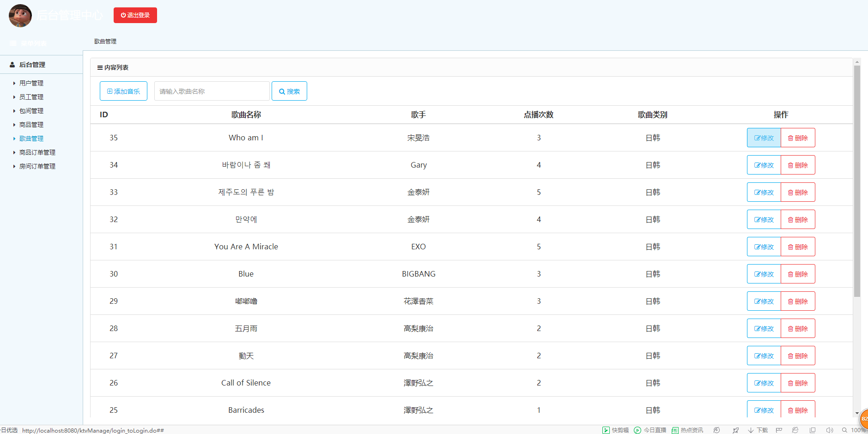Screen dimensions: 868x434
Task: Open 热点资讯 in the browser status bar
Action: (687, 430)
